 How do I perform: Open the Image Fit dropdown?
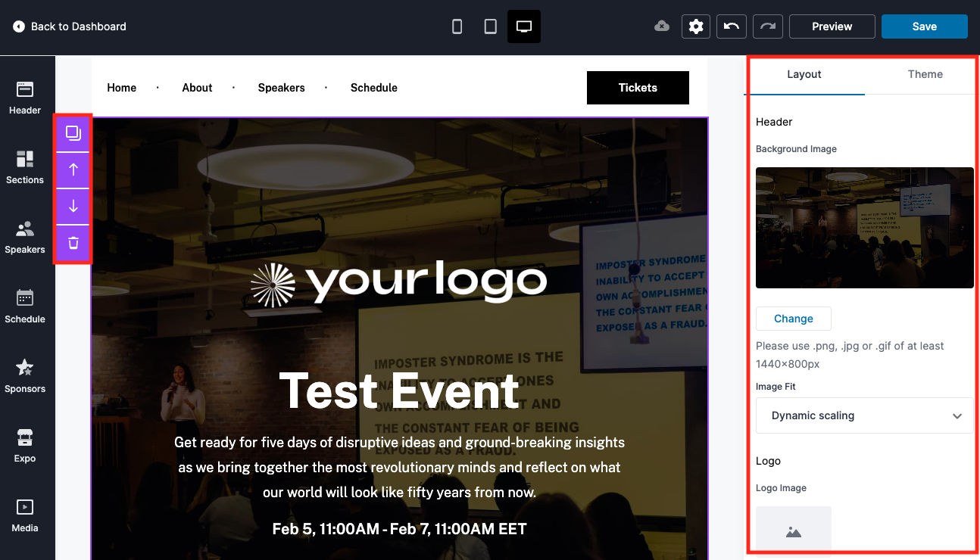865,415
